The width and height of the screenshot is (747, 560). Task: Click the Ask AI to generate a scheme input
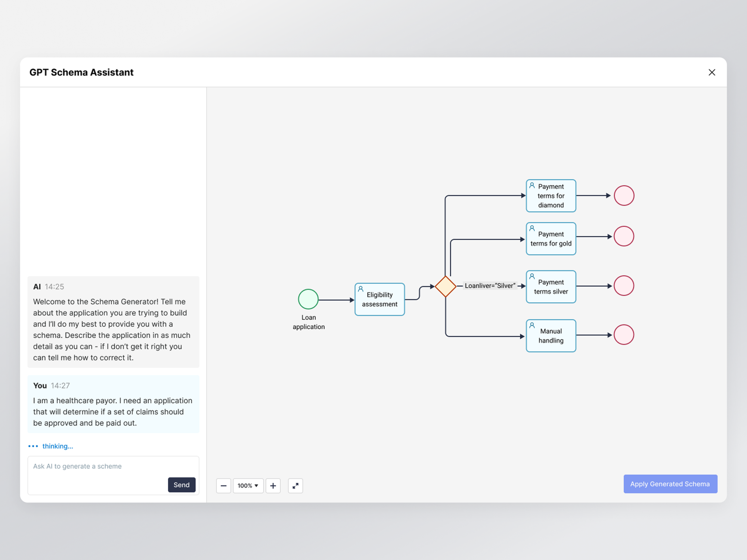[113, 475]
